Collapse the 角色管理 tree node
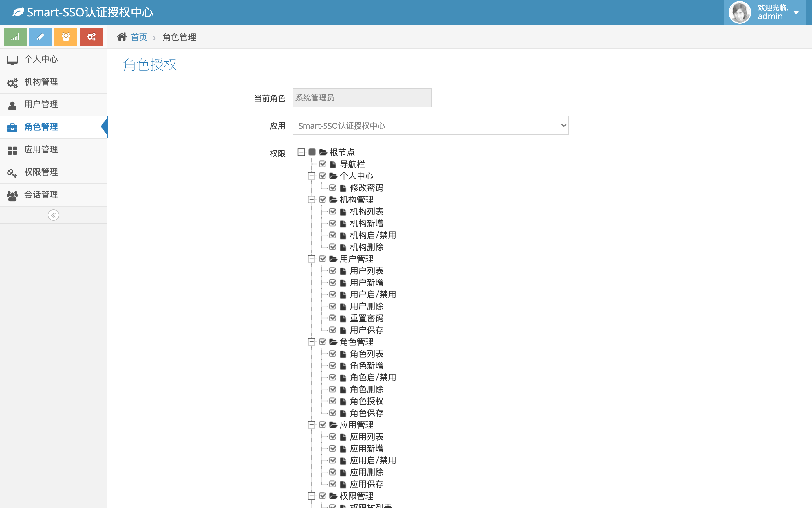This screenshot has width=812, height=508. [311, 342]
